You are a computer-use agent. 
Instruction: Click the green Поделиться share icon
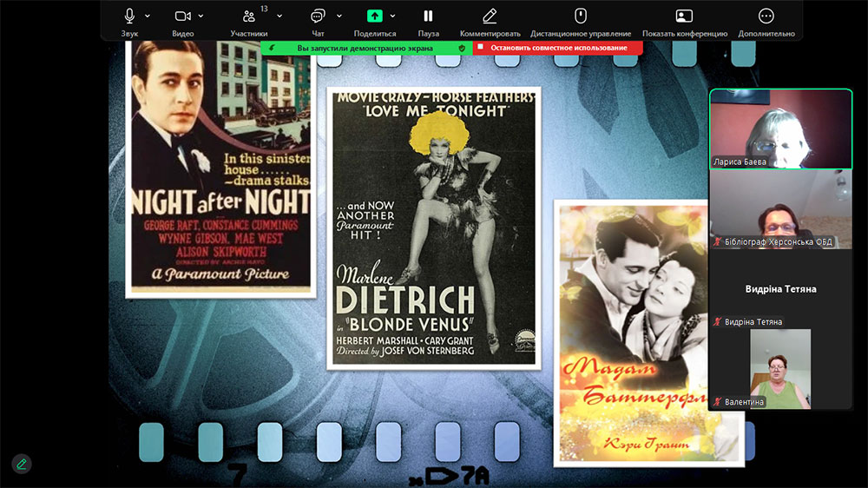375,16
